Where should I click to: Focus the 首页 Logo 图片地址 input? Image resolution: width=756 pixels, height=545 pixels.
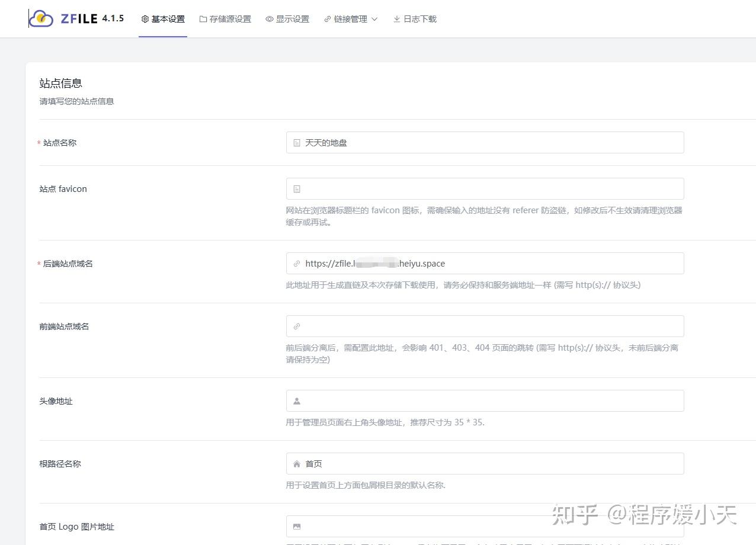[x=485, y=527]
